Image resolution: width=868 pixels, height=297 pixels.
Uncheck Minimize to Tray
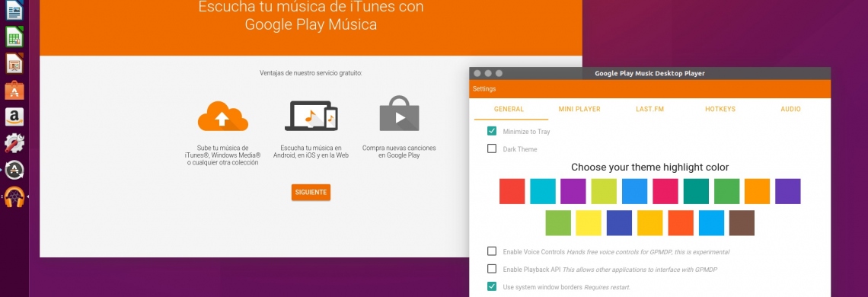pos(492,131)
